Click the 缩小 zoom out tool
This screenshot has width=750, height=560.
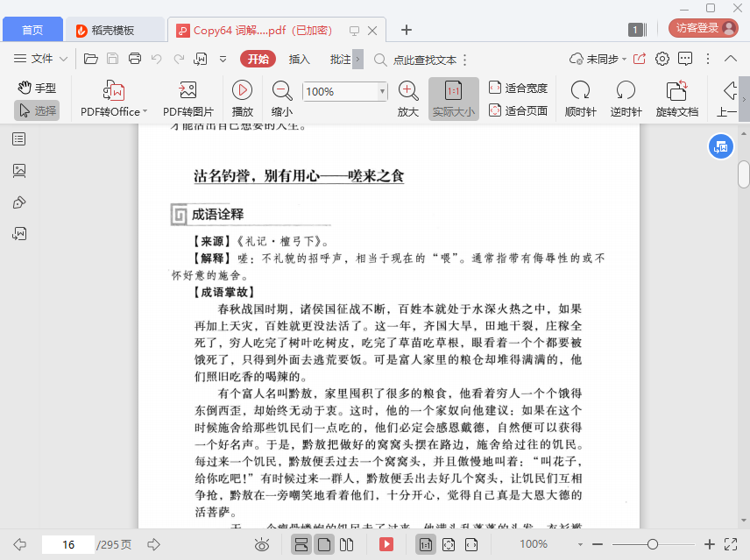pos(282,98)
